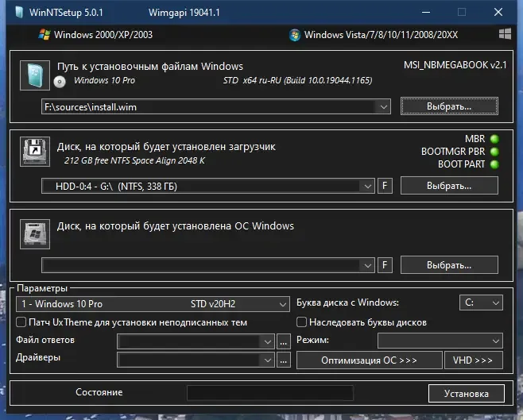Click the WinNTSetup app icon in title bar
The width and height of the screenshot is (523, 420).
point(19,13)
